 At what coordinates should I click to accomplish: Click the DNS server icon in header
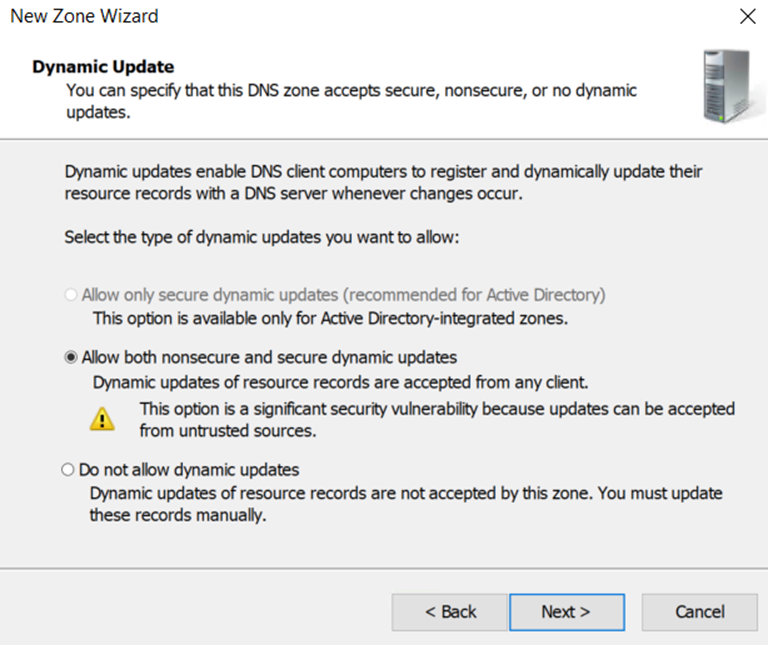[726, 89]
